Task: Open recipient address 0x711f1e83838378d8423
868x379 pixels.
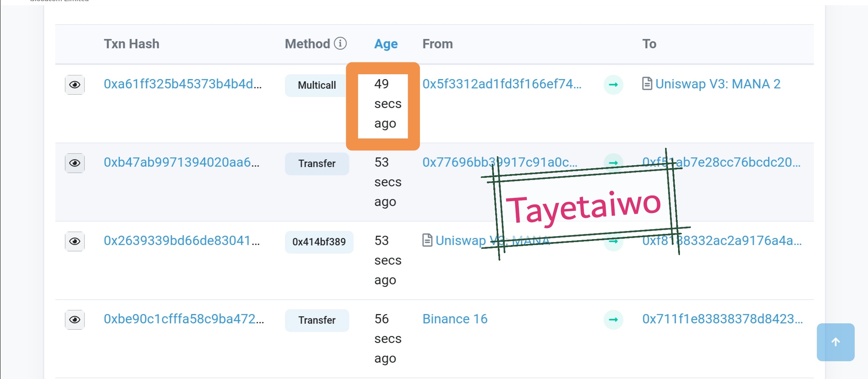Action: click(722, 319)
